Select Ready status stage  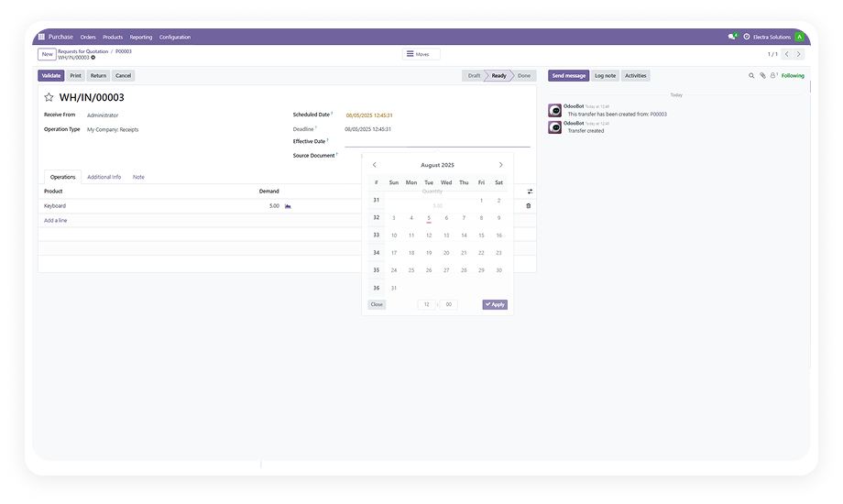point(498,76)
